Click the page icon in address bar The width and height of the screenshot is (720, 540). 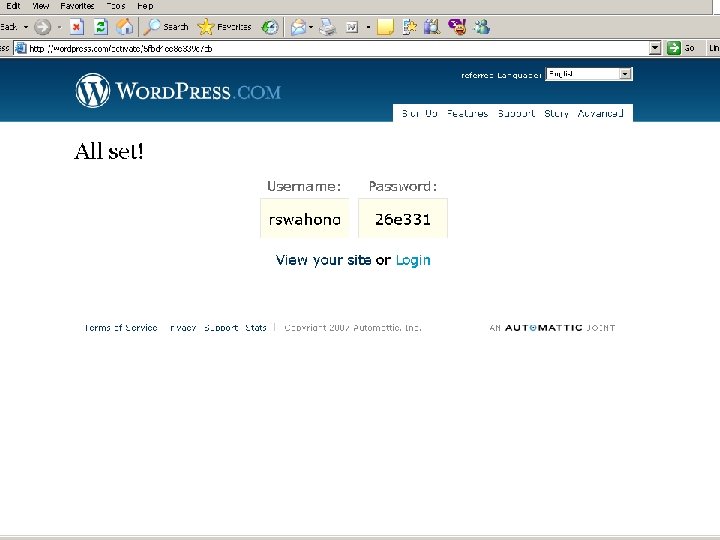(x=21, y=48)
